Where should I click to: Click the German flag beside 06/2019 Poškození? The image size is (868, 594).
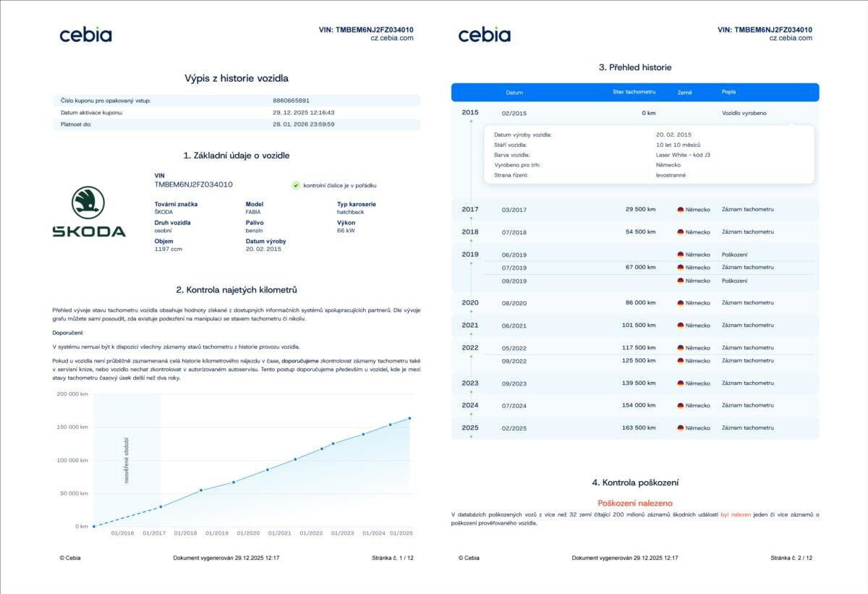coord(681,255)
